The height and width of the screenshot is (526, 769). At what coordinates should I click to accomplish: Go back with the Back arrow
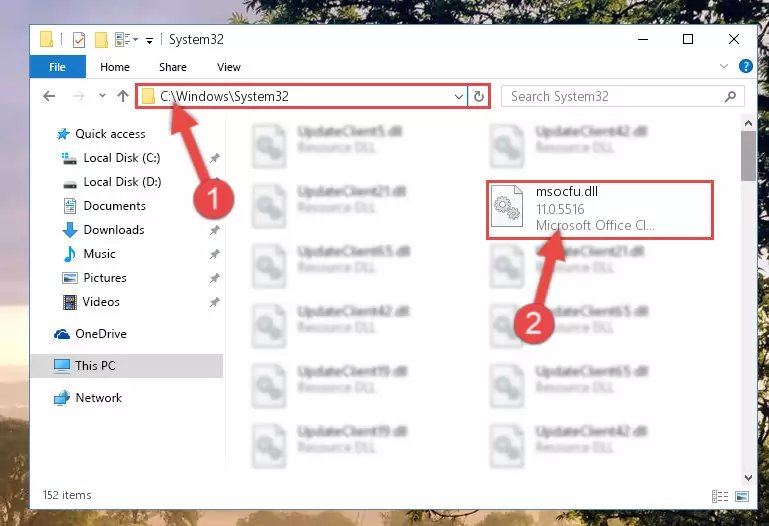49,96
